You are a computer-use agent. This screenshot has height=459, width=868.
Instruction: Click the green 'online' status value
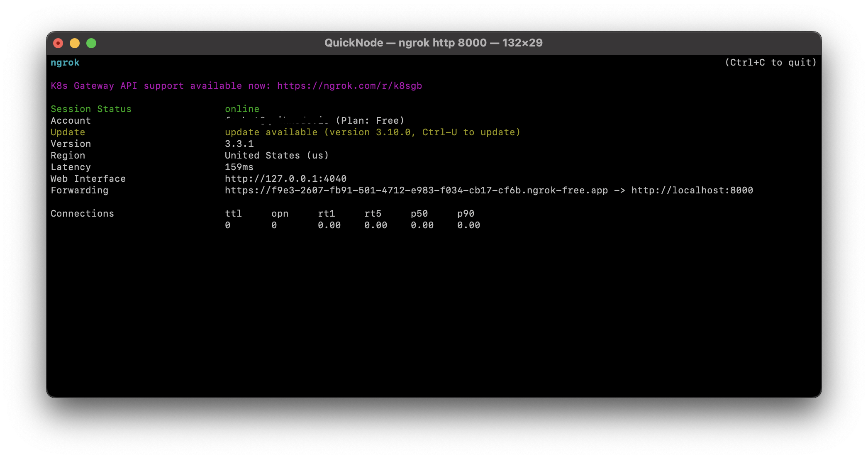tap(242, 109)
